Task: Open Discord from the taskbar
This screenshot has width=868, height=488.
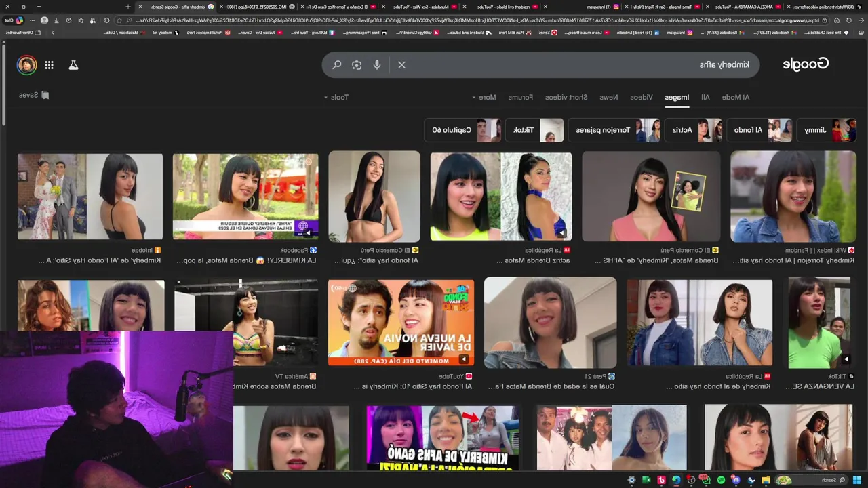Action: pos(736,480)
